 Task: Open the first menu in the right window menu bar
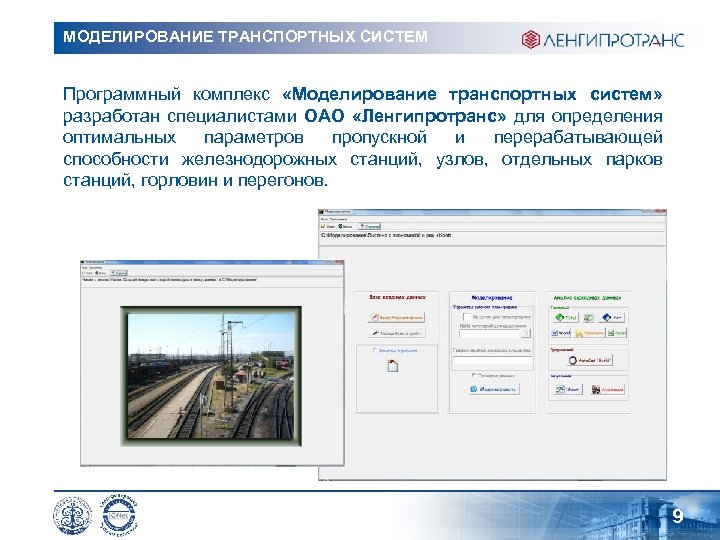324,219
